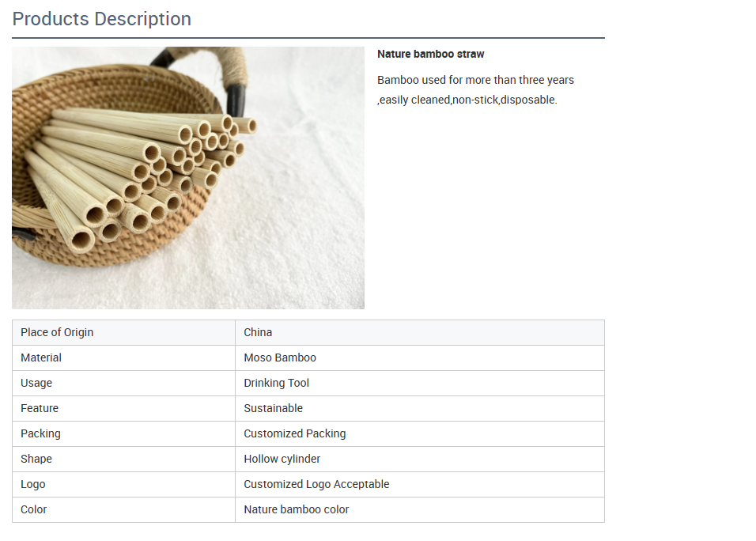The image size is (756, 541).
Task: Select text ',easily cleaned,non-stick,disposable.'
Action: click(467, 100)
